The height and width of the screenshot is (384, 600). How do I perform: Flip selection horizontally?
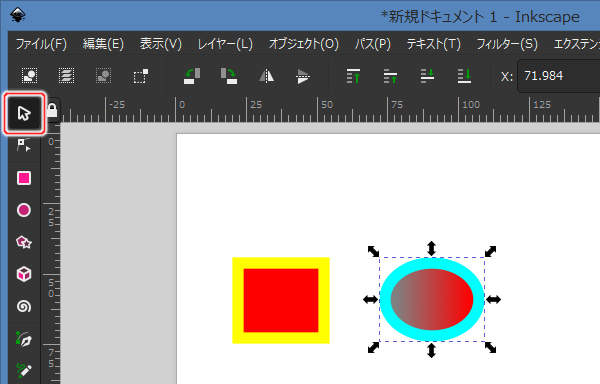(x=266, y=76)
